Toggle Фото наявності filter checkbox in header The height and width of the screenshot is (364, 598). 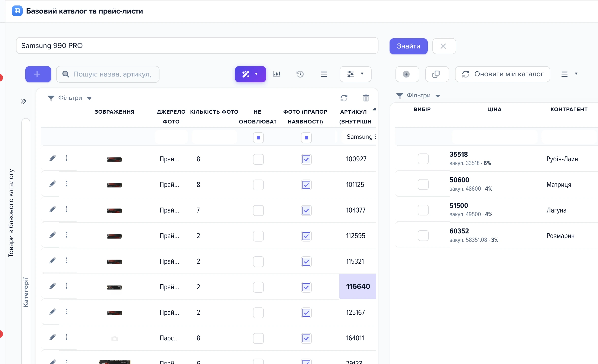tap(306, 138)
